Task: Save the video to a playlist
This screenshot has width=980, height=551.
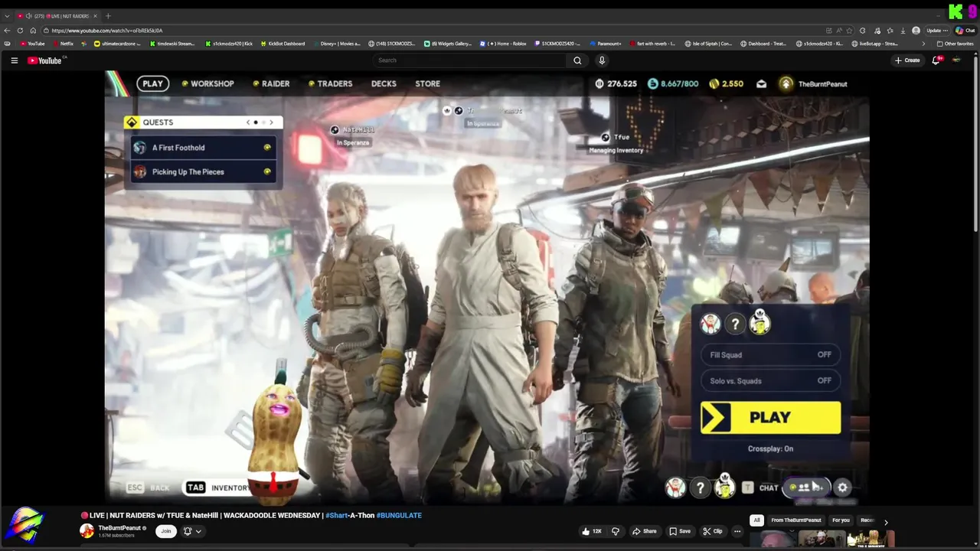Action: point(680,531)
